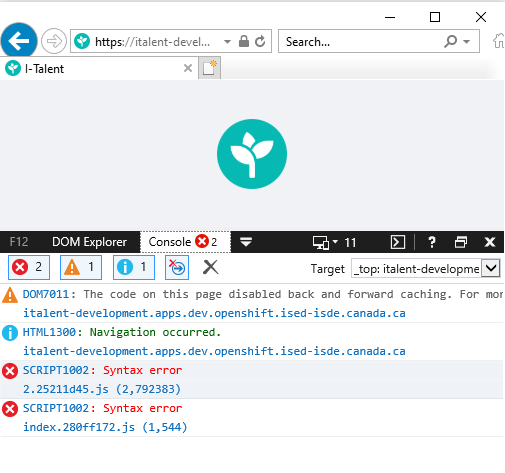Open the address bar autocomplete dropdown
Screen dimensions: 505x473
coord(227,42)
